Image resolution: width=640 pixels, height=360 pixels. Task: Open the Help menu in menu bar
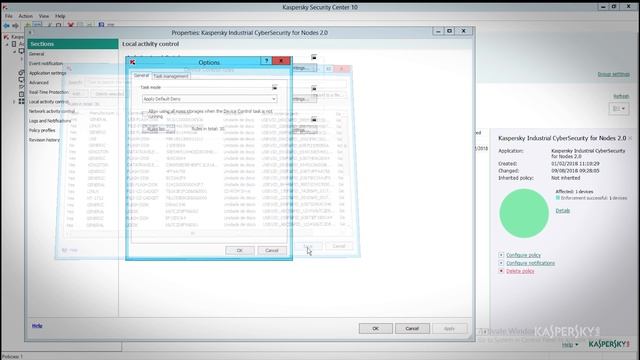coord(60,16)
